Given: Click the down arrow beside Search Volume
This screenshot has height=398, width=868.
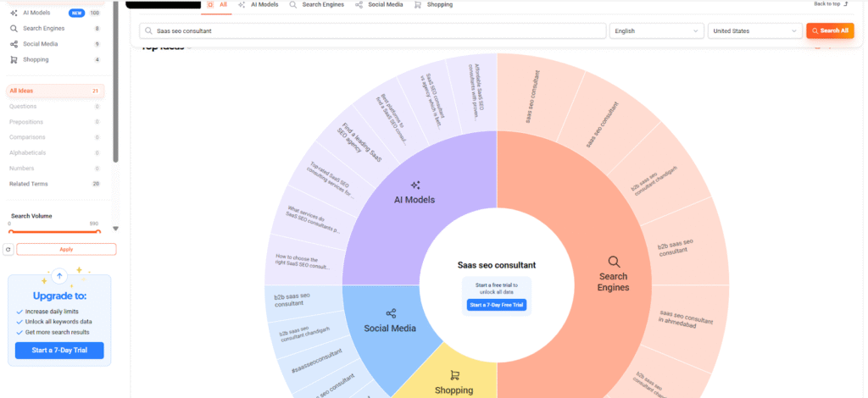Looking at the screenshot, I should pyautogui.click(x=116, y=229).
